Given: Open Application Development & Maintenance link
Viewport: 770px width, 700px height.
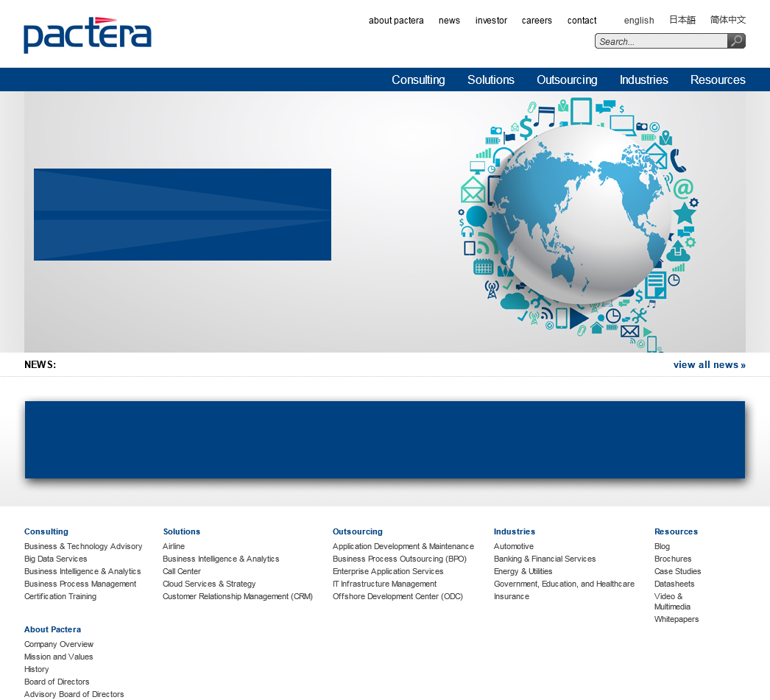Looking at the screenshot, I should (x=403, y=546).
